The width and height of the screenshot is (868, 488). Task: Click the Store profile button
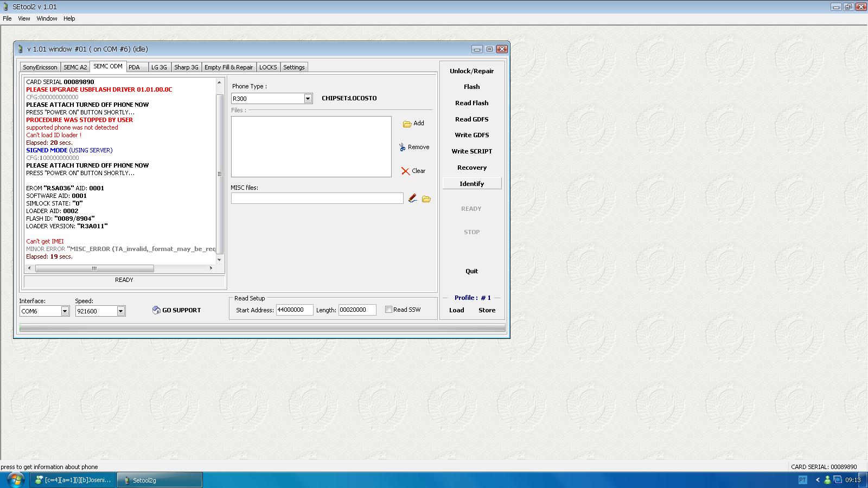(x=487, y=310)
